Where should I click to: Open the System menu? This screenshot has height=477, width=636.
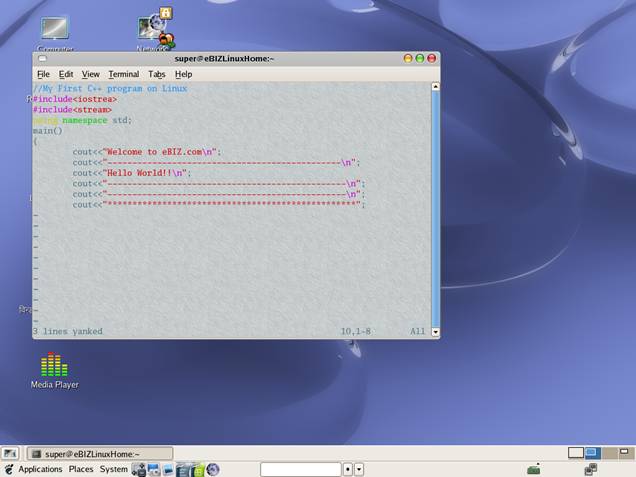point(113,469)
